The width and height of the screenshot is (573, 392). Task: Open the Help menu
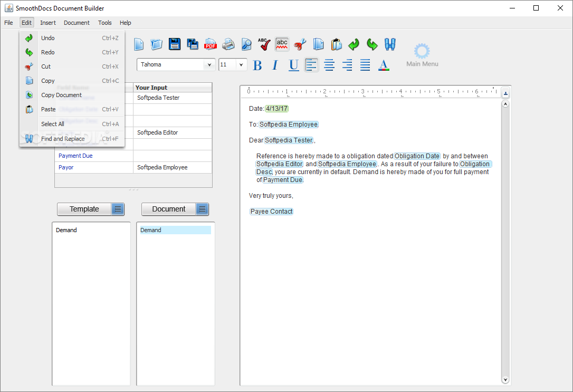126,23
